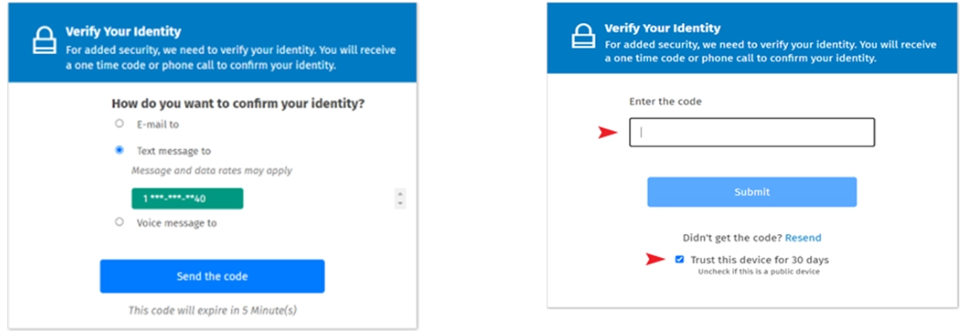The width and height of the screenshot is (980, 331).
Task: Open the masked phone number selector ending 40
Action: pyautogui.click(x=187, y=199)
